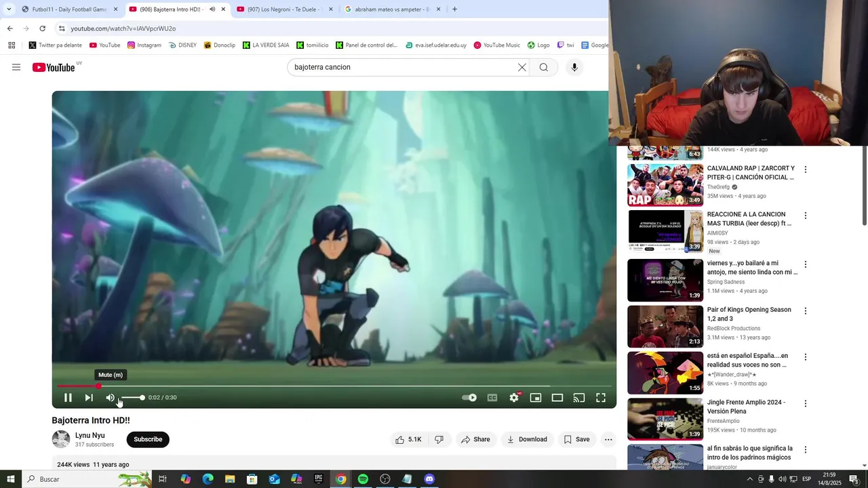Screen dimensions: 868x488
Task: Skip to next video button
Action: point(89,398)
